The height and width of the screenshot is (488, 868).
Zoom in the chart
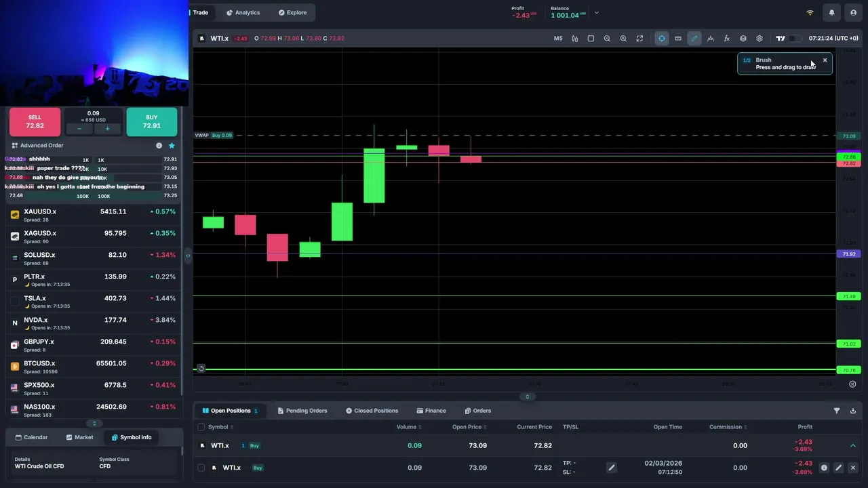click(x=623, y=39)
